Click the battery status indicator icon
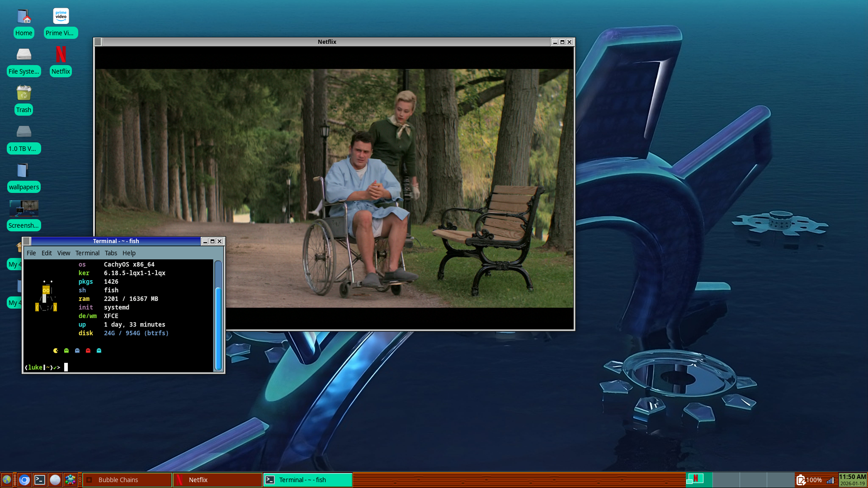 click(800, 480)
